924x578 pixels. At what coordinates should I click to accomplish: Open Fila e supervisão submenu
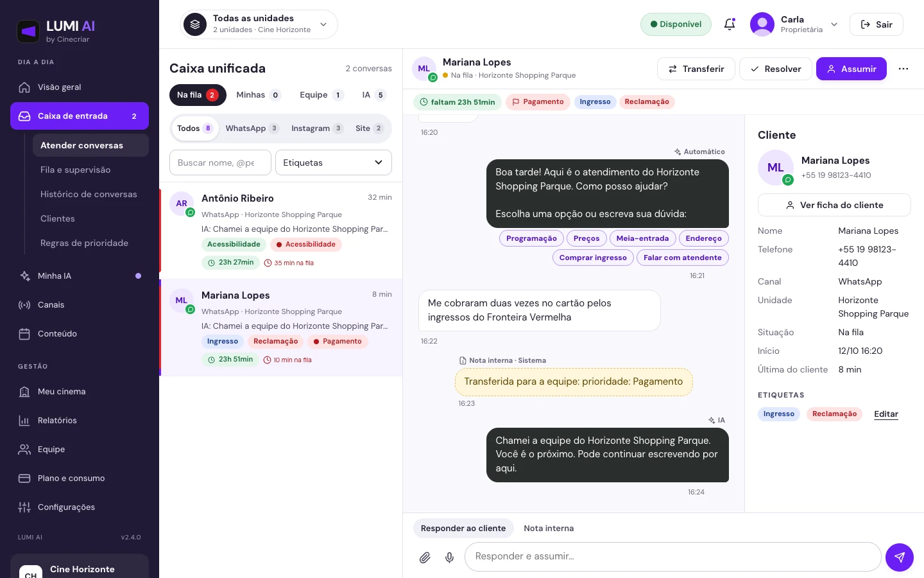point(90,170)
